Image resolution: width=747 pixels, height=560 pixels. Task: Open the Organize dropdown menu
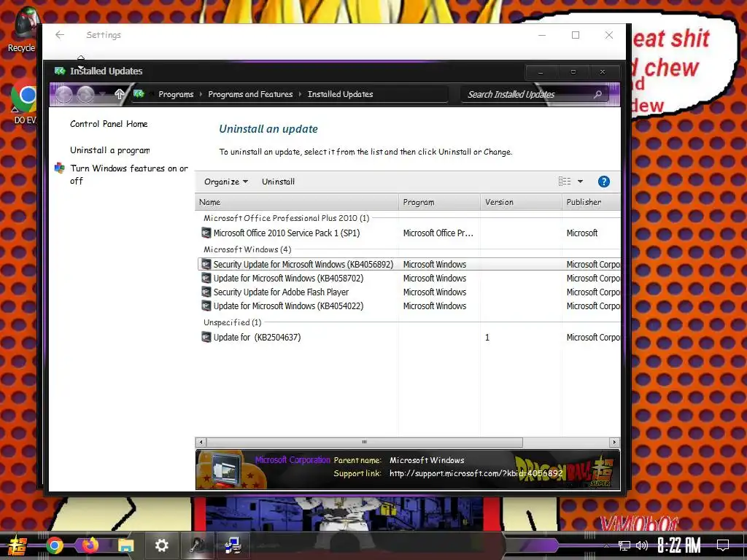226,182
